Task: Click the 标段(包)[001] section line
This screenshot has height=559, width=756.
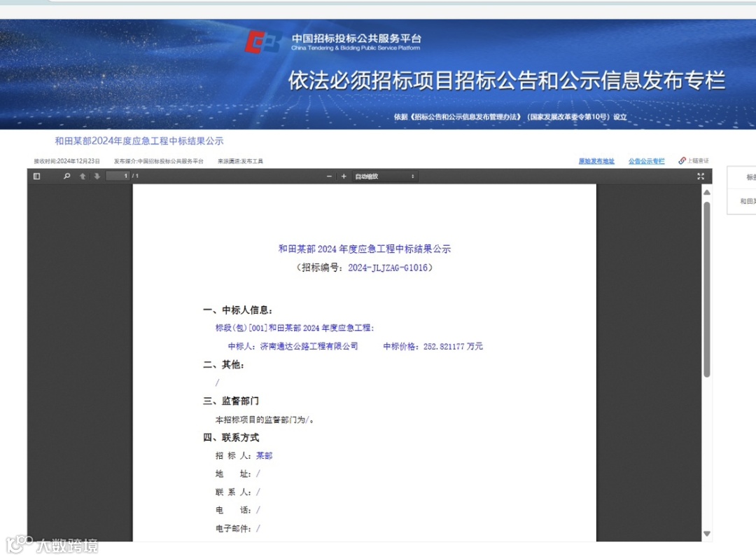Action: (295, 328)
